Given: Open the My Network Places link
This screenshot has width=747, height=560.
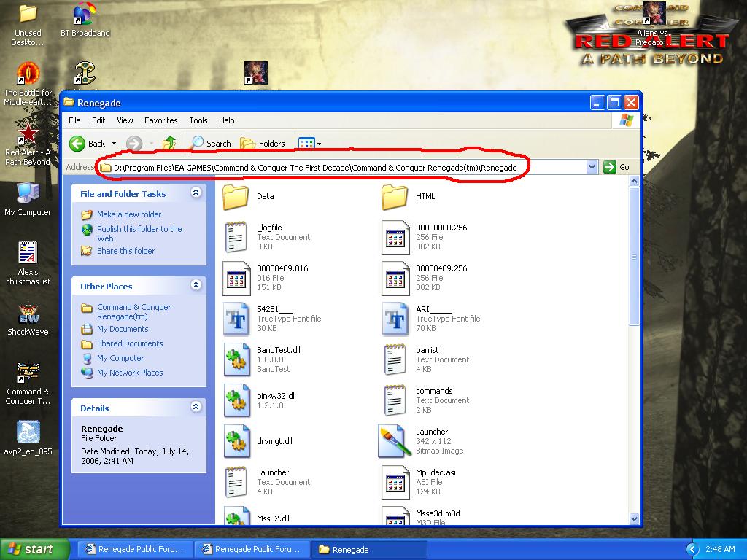Looking at the screenshot, I should (x=130, y=373).
